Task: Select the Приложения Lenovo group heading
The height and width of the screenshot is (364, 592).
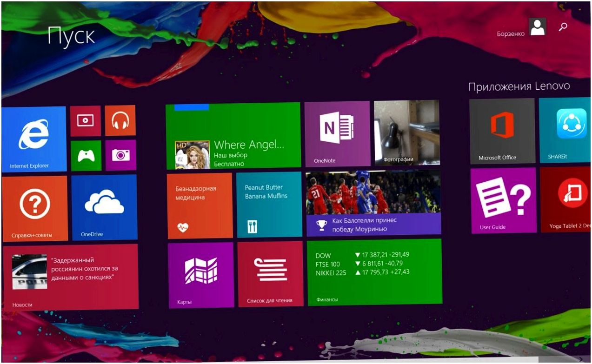Action: (519, 86)
